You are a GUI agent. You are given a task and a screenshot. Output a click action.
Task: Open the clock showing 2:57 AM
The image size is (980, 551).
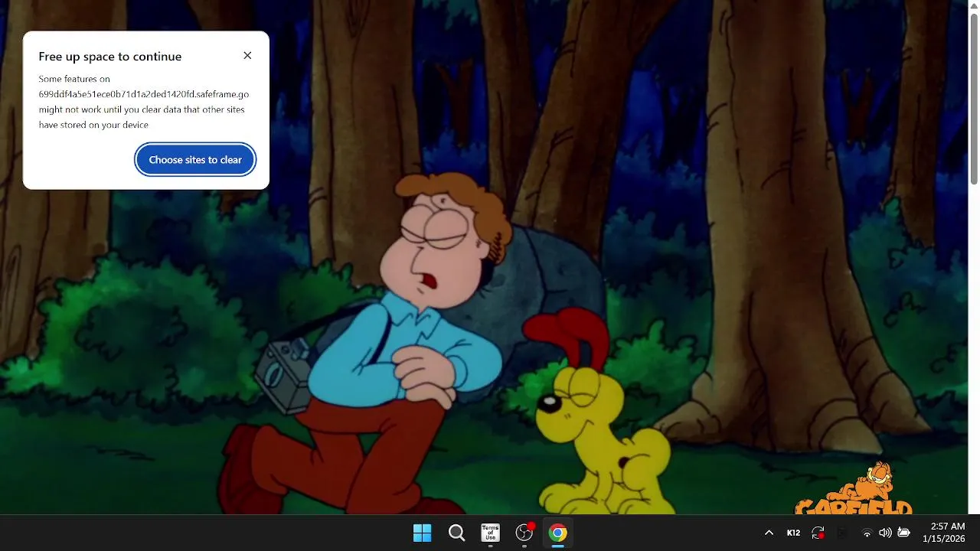[x=947, y=527]
